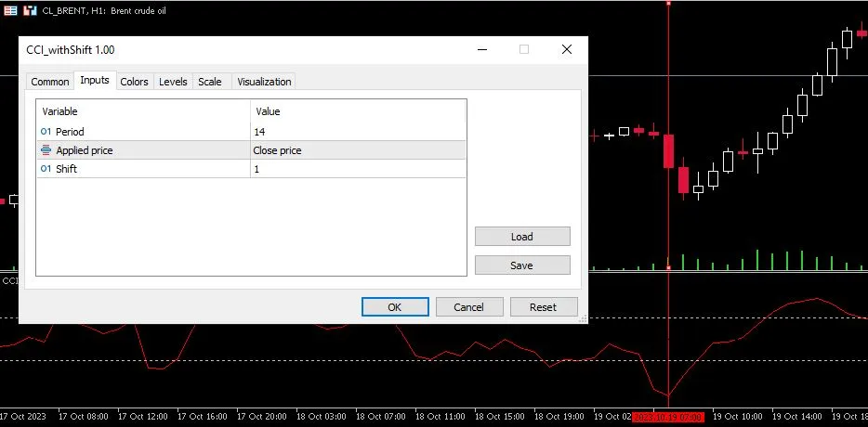The image size is (868, 427).
Task: Confirm settings with OK button
Action: click(x=394, y=307)
